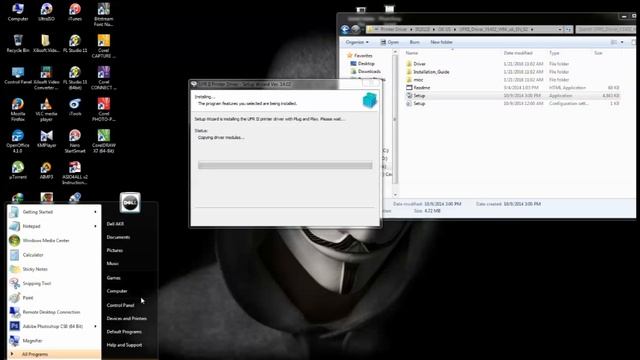Open CorelDRAW X7 (64-Bit) shortcut
This screenshot has width=640, height=360.
[x=104, y=141]
